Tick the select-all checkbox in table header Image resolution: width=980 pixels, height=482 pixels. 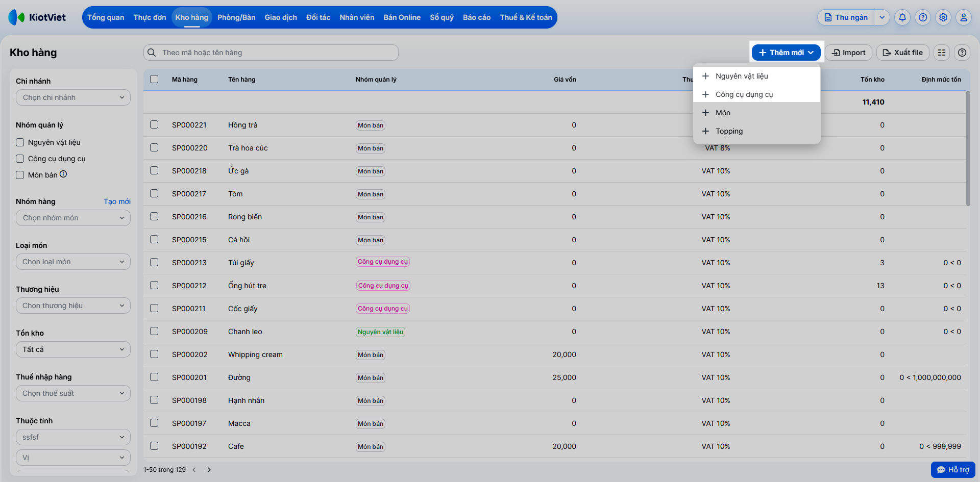pyautogui.click(x=154, y=79)
